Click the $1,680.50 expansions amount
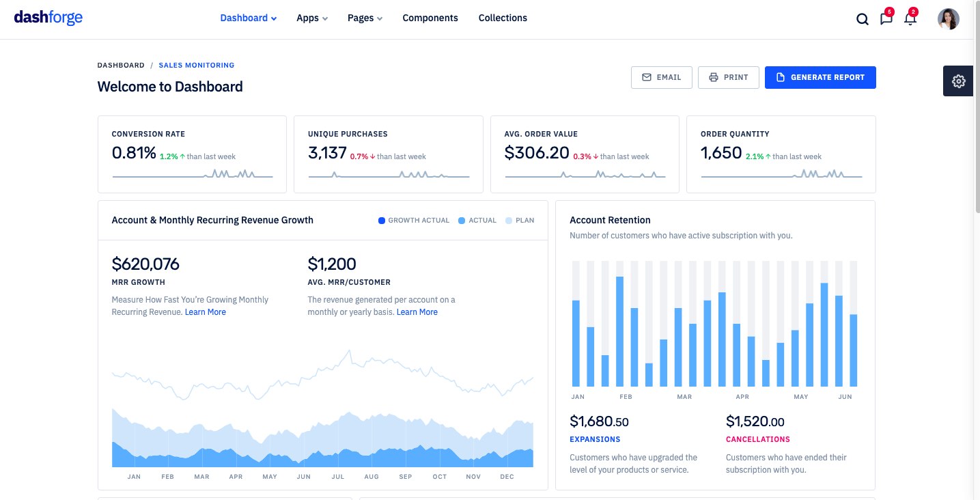Image resolution: width=980 pixels, height=500 pixels. 599,421
